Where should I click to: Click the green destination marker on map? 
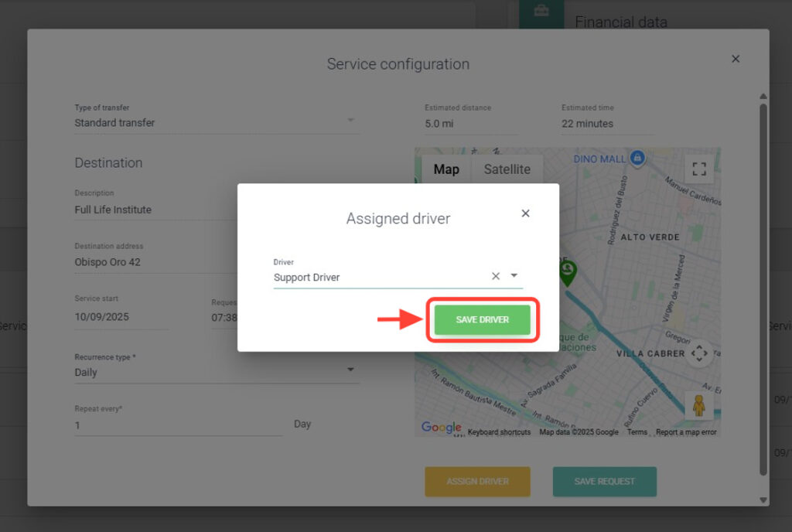tap(568, 271)
